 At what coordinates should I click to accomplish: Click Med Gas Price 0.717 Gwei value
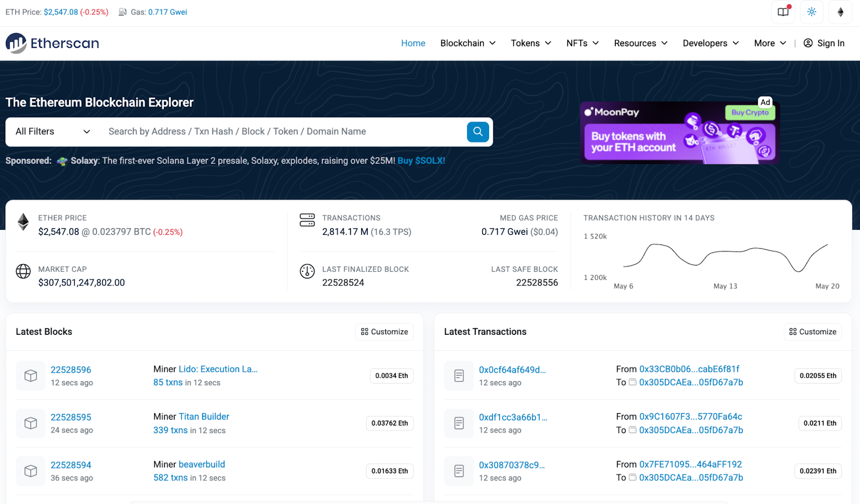[505, 232]
